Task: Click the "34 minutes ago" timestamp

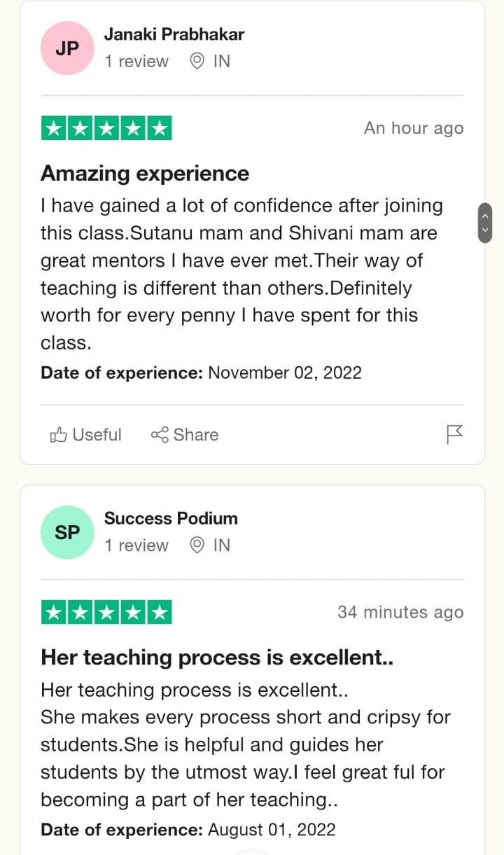Action: pyautogui.click(x=400, y=612)
